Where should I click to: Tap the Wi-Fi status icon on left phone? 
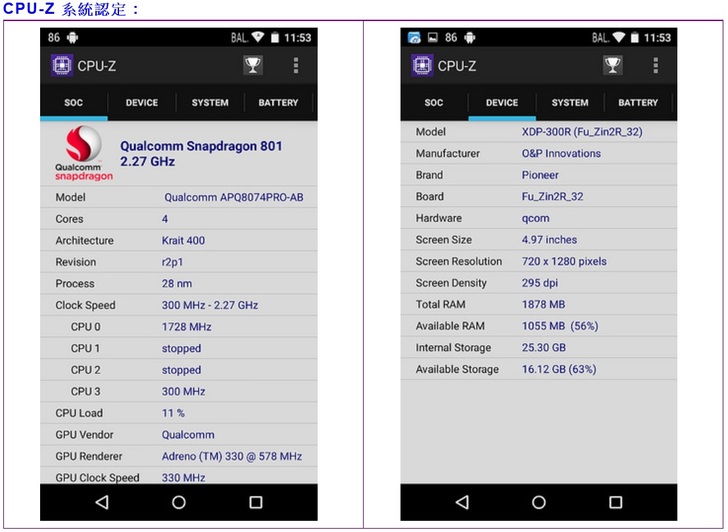click(258, 38)
